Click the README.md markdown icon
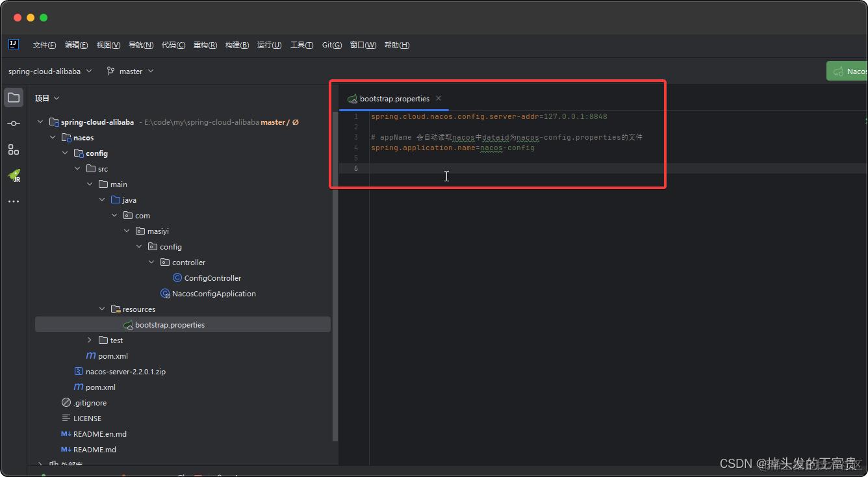The height and width of the screenshot is (477, 868). click(x=66, y=450)
